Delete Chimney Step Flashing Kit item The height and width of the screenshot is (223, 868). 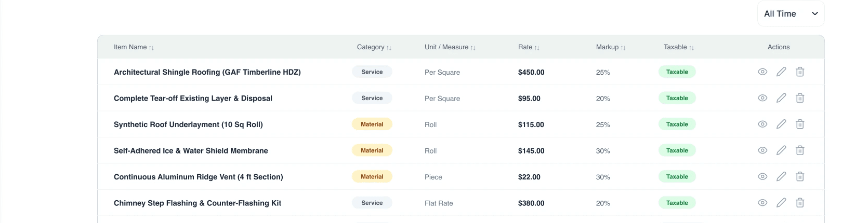[x=800, y=203]
